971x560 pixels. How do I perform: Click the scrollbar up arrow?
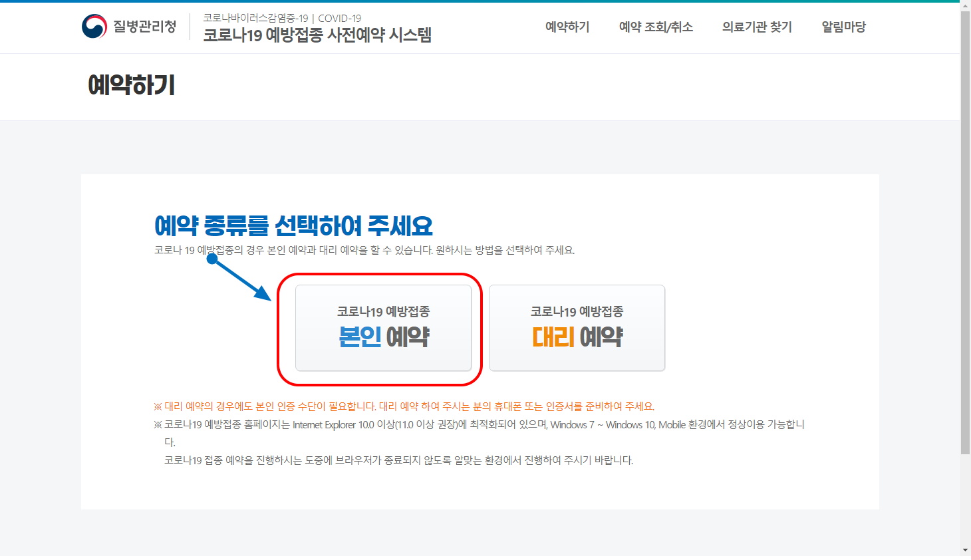[x=965, y=5]
